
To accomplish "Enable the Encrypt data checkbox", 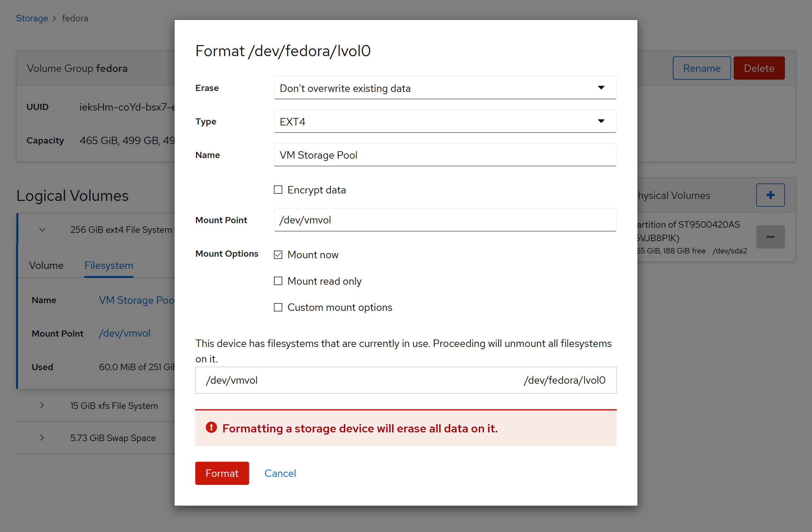I will tap(278, 190).
